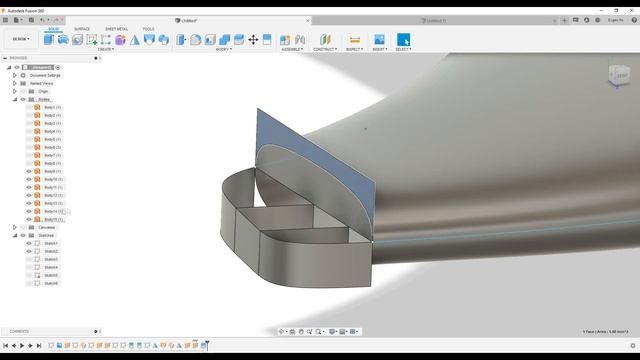Select the Extrude tool in Create
The height and width of the screenshot is (360, 640).
pos(49,40)
